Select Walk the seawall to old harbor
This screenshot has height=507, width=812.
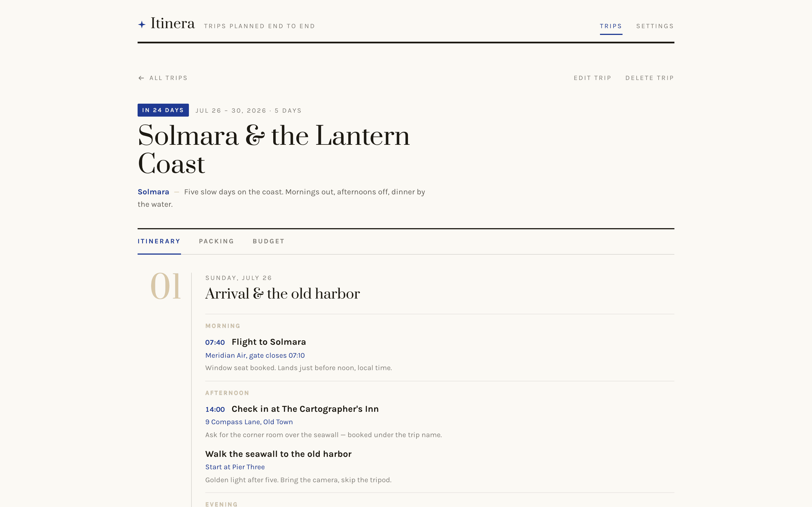279,454
